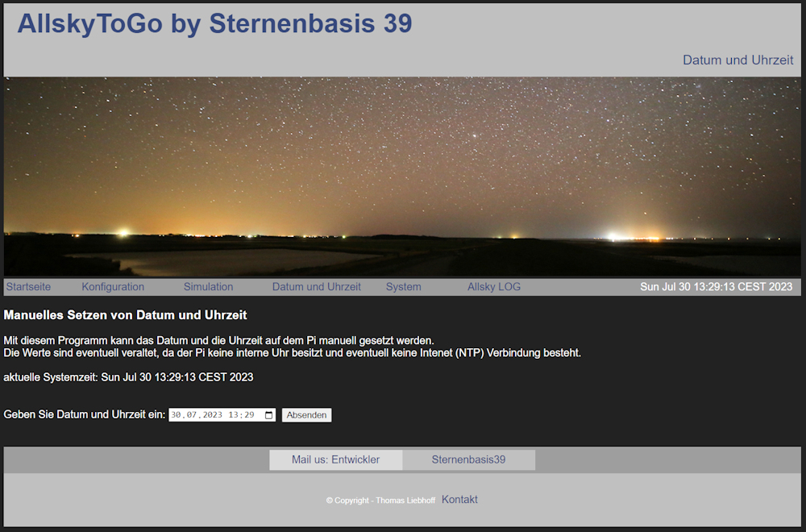Screen dimensions: 806x532
Task: Open the Allsky LOG page
Action: (x=494, y=287)
